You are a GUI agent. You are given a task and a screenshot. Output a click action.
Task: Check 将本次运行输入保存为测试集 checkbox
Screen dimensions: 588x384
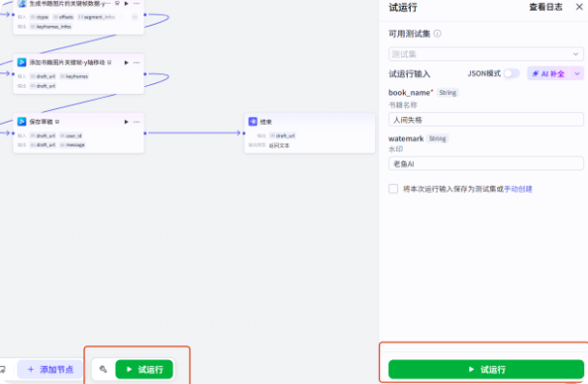click(x=393, y=189)
